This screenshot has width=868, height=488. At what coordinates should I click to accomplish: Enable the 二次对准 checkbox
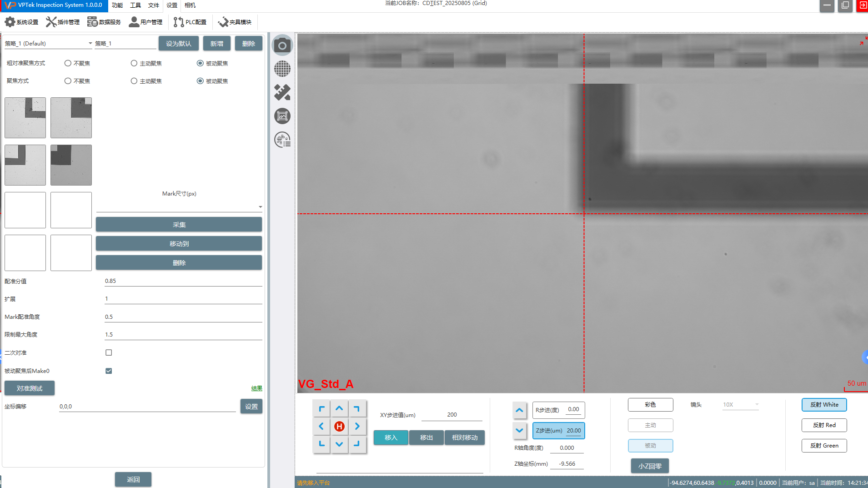[x=109, y=352]
